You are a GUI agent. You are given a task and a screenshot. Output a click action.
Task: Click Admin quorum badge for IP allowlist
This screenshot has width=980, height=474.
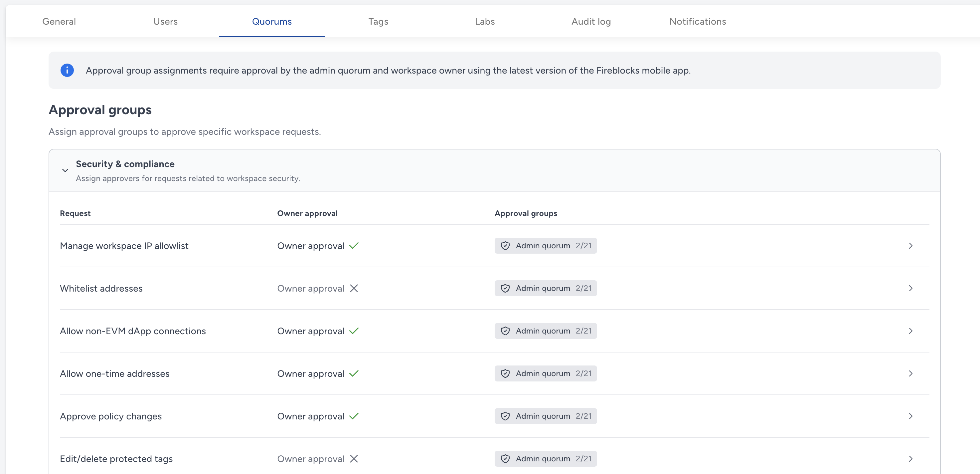pyautogui.click(x=546, y=246)
